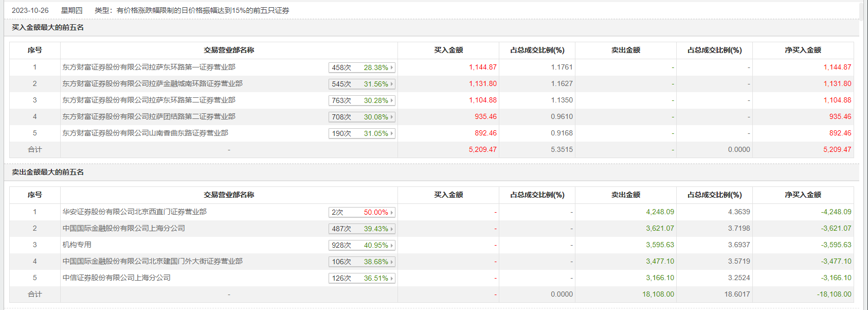
Task: Open the 928次 40.95% stats badge
Action: [x=362, y=245]
